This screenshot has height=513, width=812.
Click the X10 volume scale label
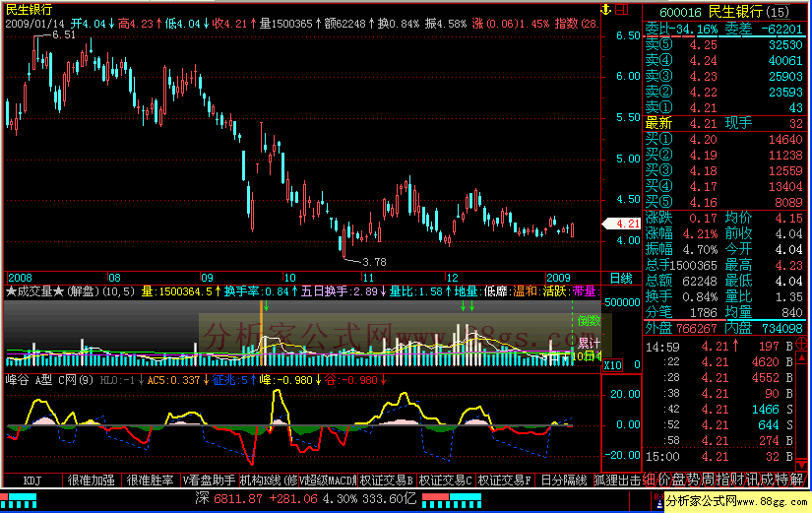[612, 365]
